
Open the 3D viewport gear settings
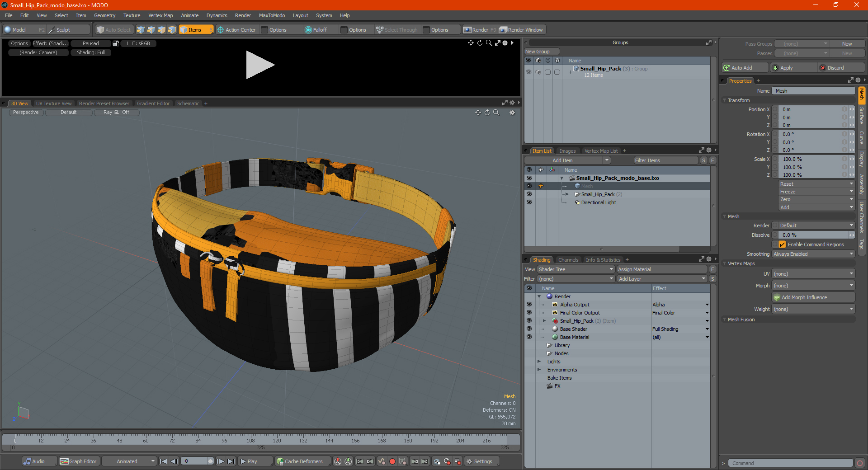pyautogui.click(x=512, y=113)
